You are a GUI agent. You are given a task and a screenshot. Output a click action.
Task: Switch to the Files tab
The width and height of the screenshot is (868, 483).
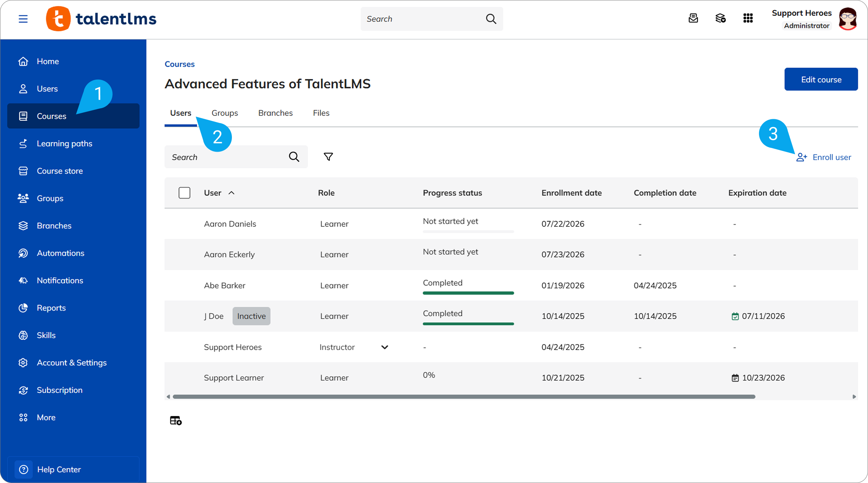click(x=321, y=113)
